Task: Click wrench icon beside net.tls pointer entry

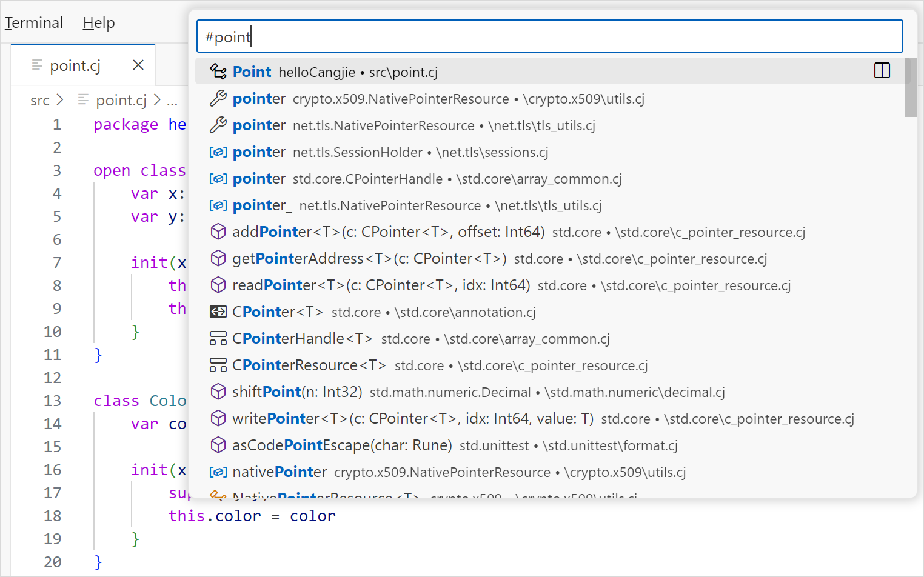Action: [x=218, y=125]
